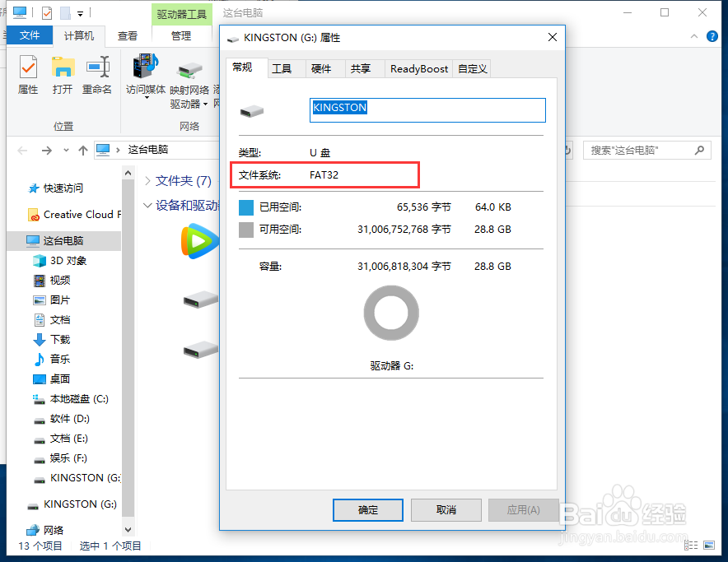Viewport: 728px width, 562px height.
Task: Open the recent locations dropdown arrow
Action: pyautogui.click(x=66, y=151)
